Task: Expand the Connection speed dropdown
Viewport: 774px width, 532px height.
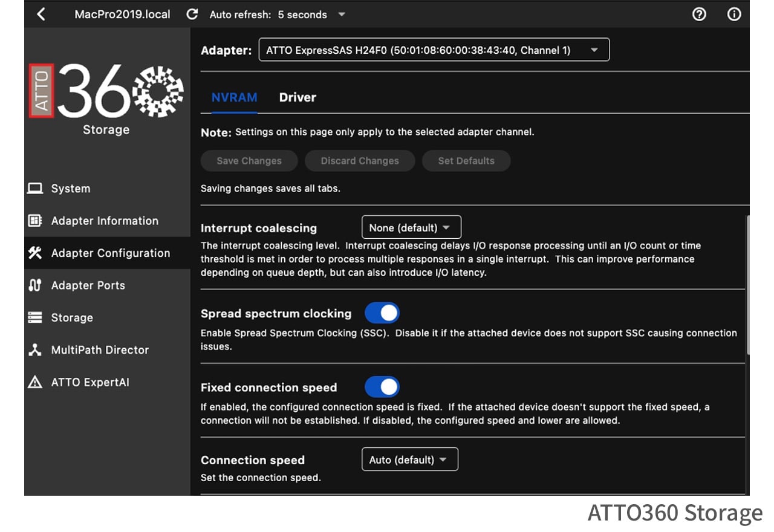Action: 410,459
